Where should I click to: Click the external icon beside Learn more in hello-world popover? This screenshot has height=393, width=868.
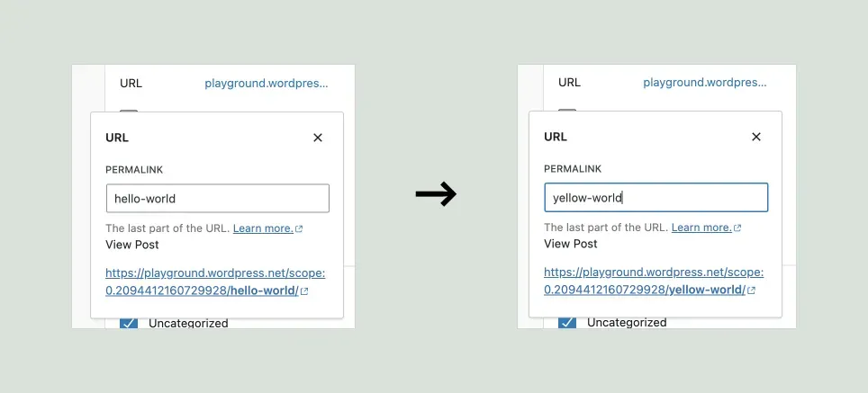tap(299, 229)
